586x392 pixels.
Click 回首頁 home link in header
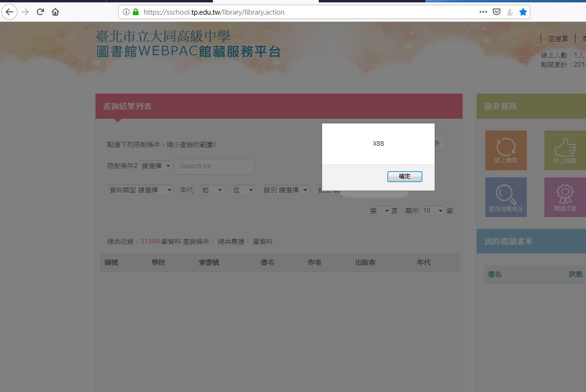[x=558, y=39]
